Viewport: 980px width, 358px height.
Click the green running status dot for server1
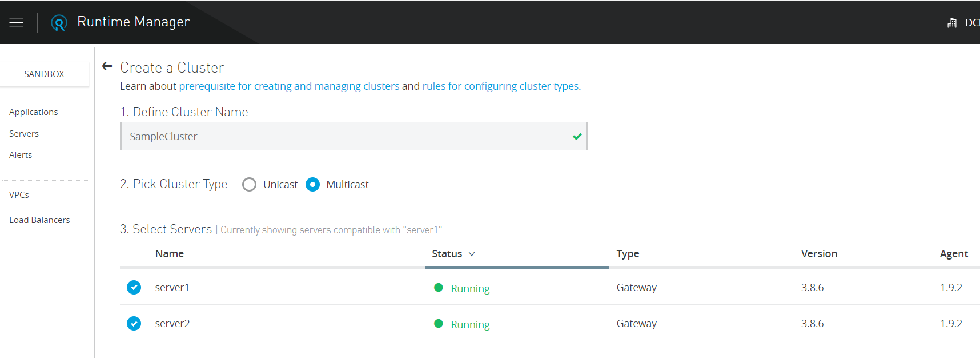[439, 288]
